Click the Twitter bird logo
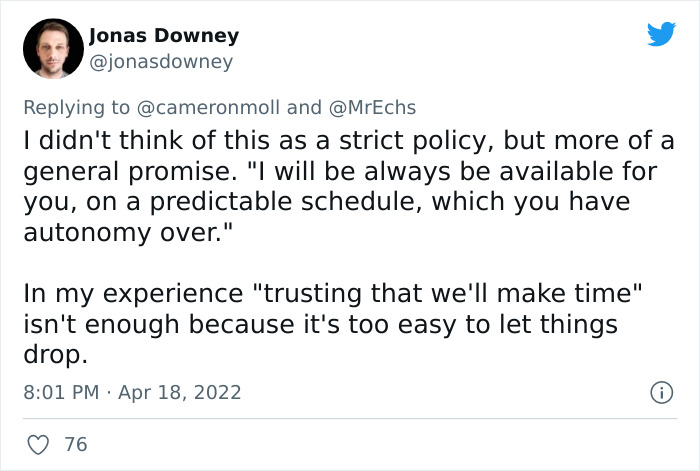The width and height of the screenshot is (700, 471). 661,35
